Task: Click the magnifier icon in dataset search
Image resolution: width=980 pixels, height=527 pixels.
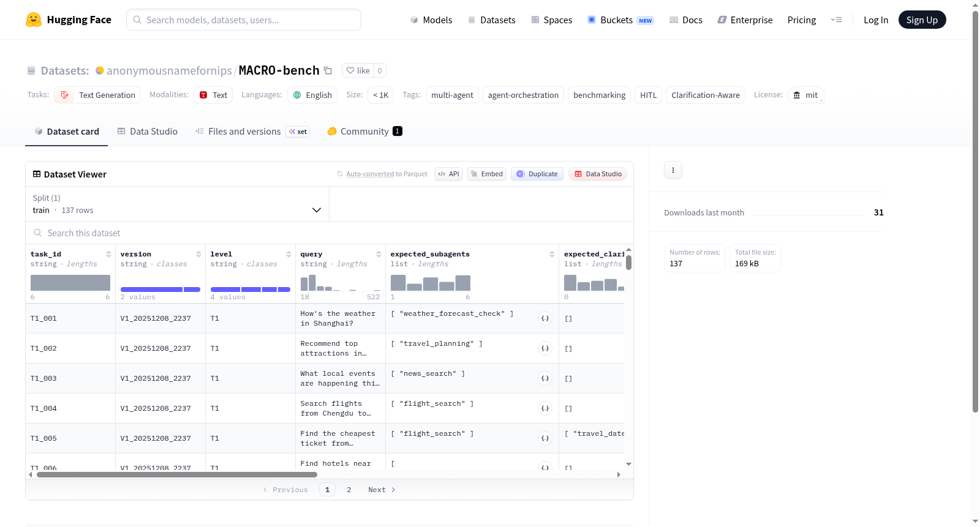Action: click(x=38, y=233)
